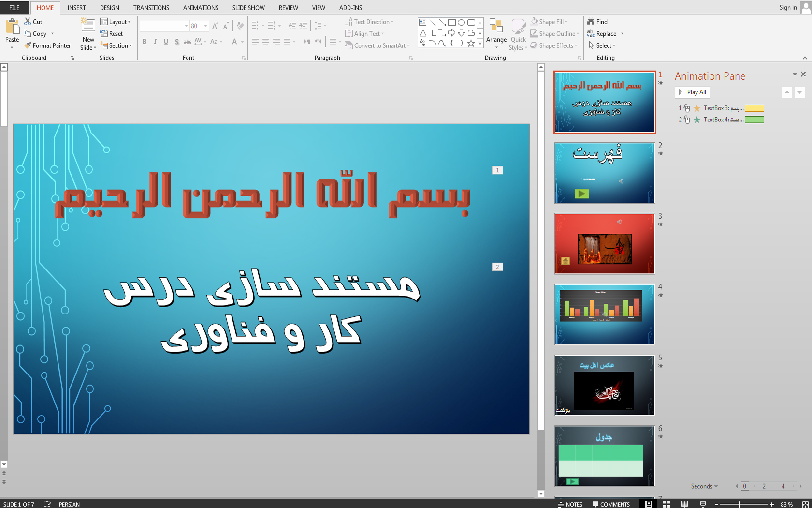This screenshot has width=812, height=508.
Task: Switch to Slide Sorter view icon
Action: [x=666, y=504]
